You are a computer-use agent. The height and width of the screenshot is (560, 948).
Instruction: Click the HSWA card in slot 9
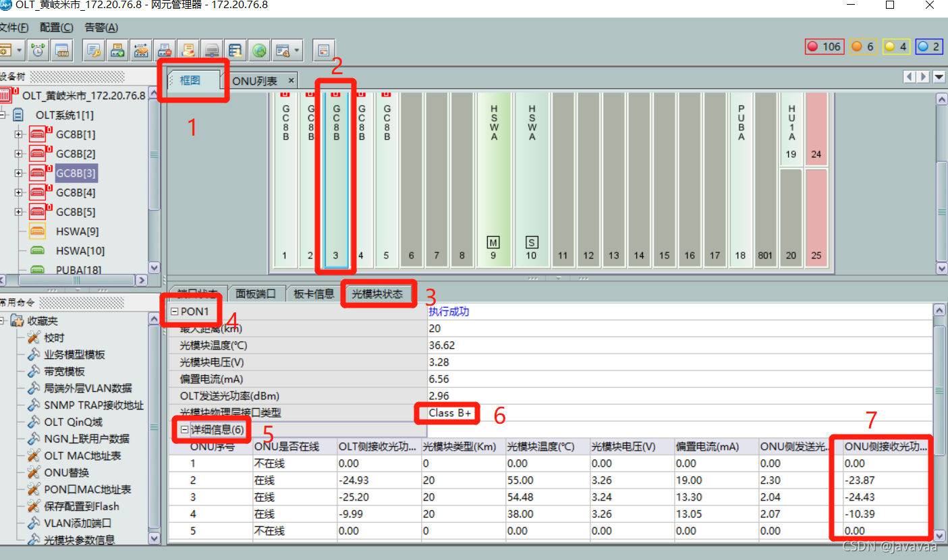click(x=494, y=179)
